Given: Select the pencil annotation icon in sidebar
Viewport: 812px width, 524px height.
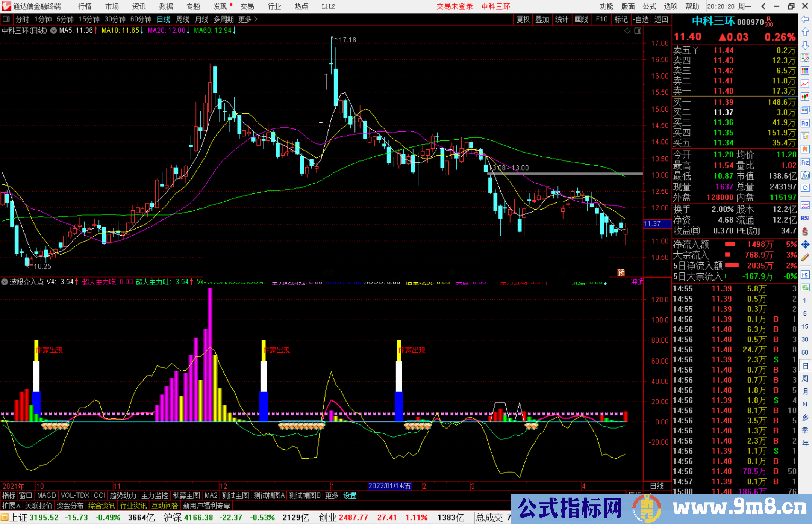Looking at the screenshot, I should click(x=805, y=255).
